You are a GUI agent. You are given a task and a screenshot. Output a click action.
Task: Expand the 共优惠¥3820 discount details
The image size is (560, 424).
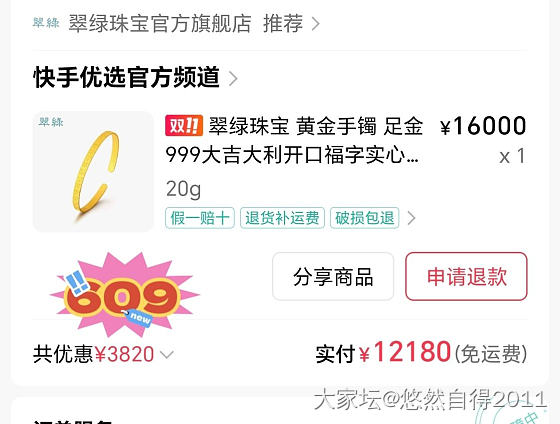(x=103, y=354)
